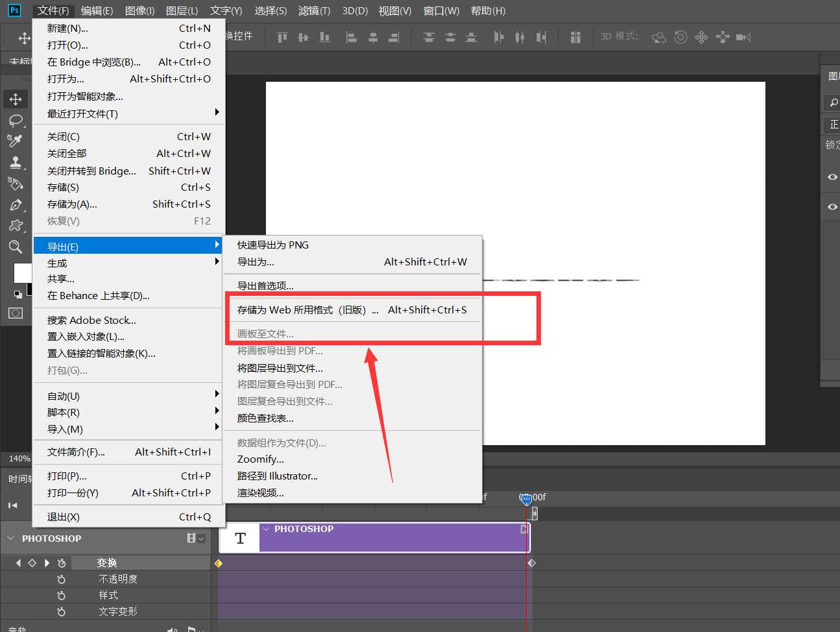This screenshot has width=840, height=632.
Task: Go to previous keyframe arrow for 变换
Action: [18, 563]
